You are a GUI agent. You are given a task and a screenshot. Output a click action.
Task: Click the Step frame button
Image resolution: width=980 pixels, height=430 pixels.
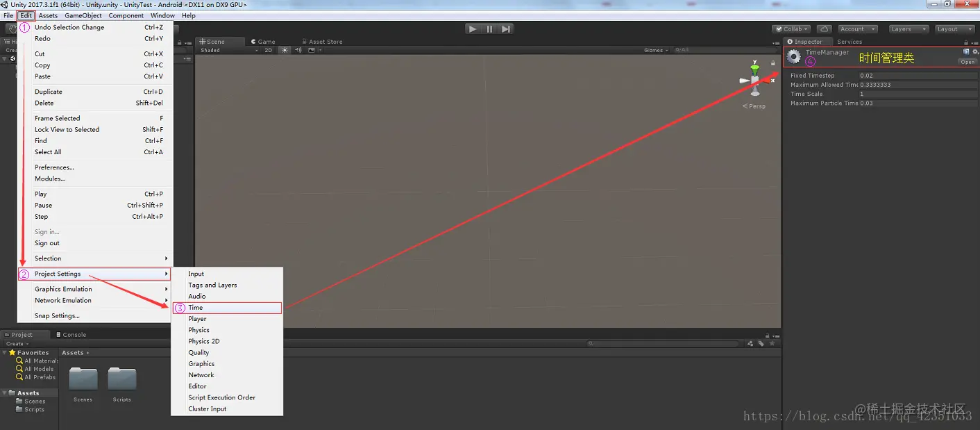pos(506,29)
